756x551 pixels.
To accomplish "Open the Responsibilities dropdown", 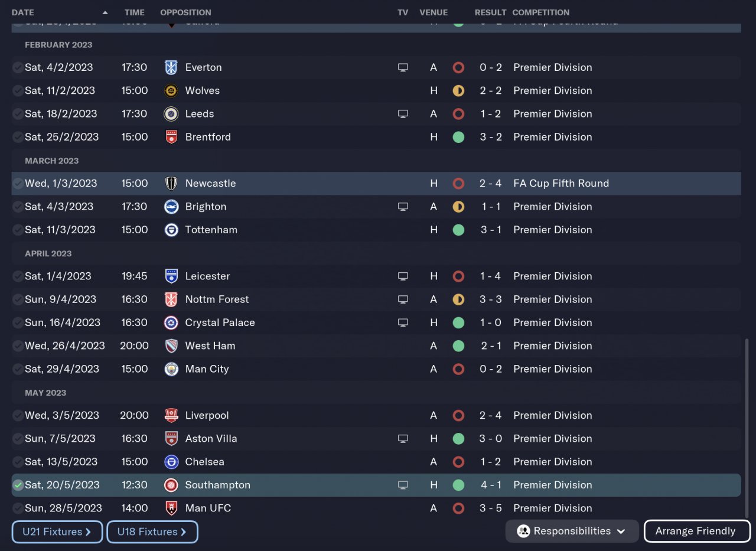I will (572, 531).
